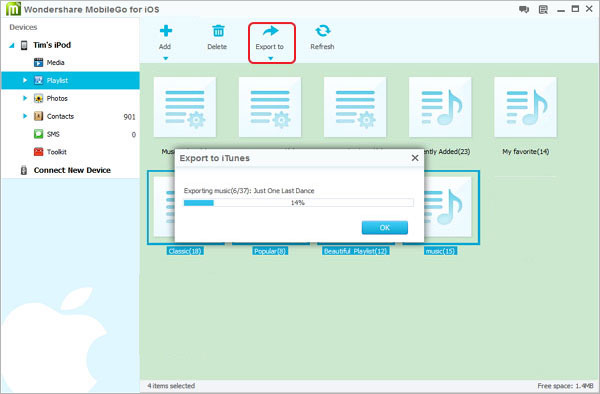Select the Recently Added(23) playlist thumbnail

[x=440, y=107]
